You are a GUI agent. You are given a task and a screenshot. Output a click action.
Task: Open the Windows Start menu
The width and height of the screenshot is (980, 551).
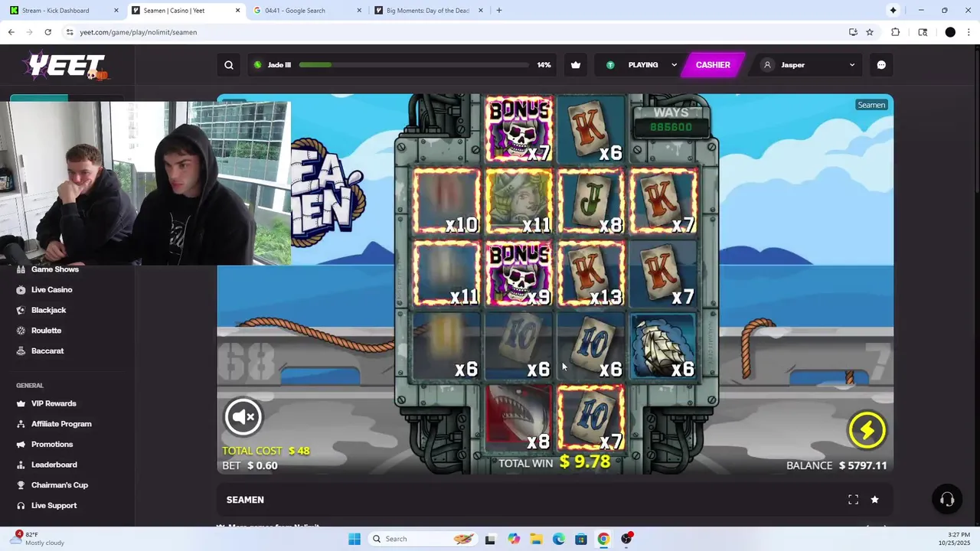click(x=354, y=539)
